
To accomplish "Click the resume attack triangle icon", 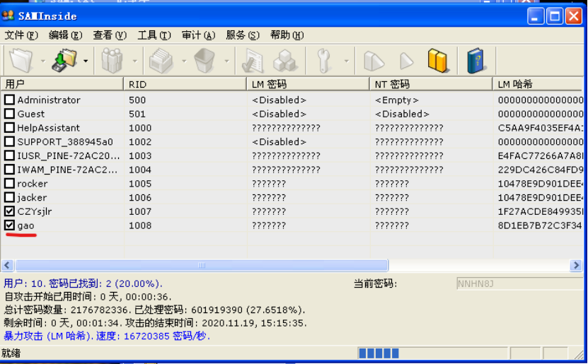I will (x=406, y=61).
